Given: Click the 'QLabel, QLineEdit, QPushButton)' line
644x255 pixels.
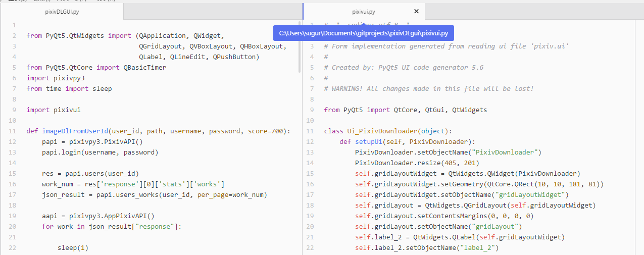Looking at the screenshot, I should 199,57.
